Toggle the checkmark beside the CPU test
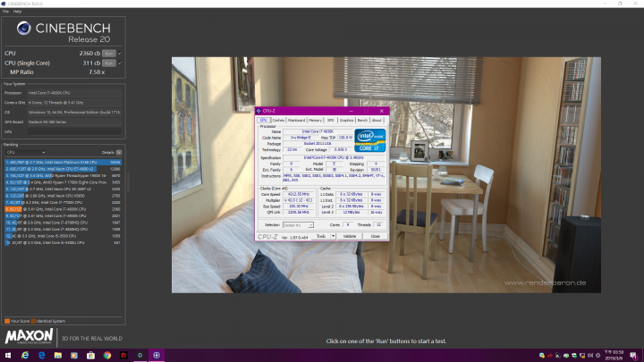This screenshot has width=644, height=362. click(120, 54)
